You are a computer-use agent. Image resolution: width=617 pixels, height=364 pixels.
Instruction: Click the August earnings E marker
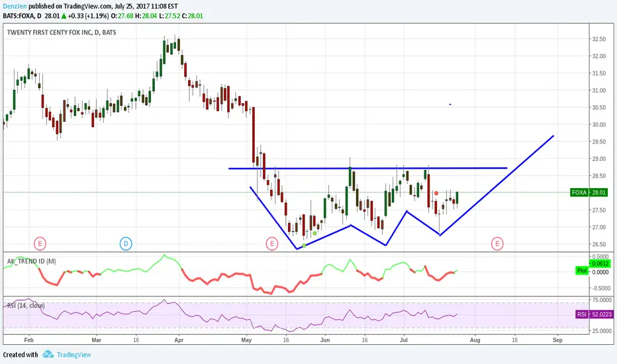point(497,244)
